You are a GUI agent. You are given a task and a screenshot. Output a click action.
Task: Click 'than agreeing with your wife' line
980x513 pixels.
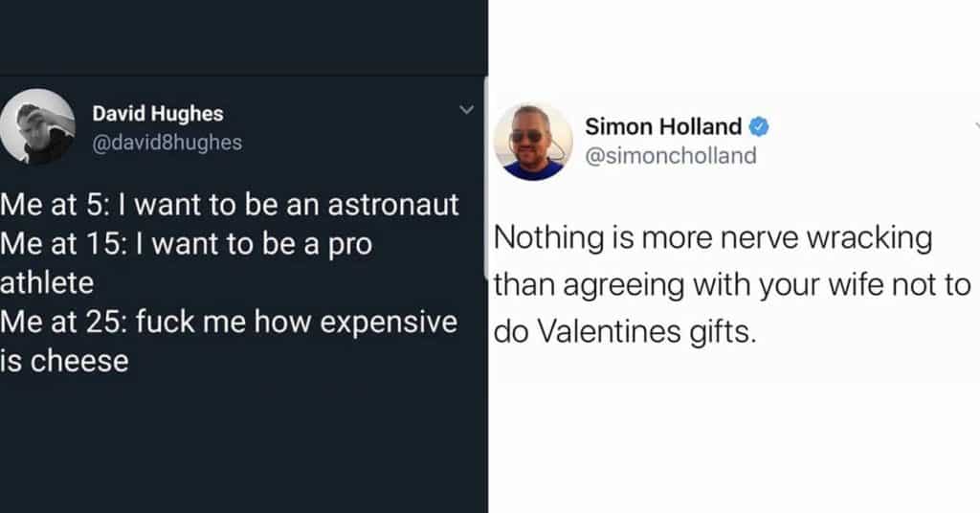(x=732, y=285)
